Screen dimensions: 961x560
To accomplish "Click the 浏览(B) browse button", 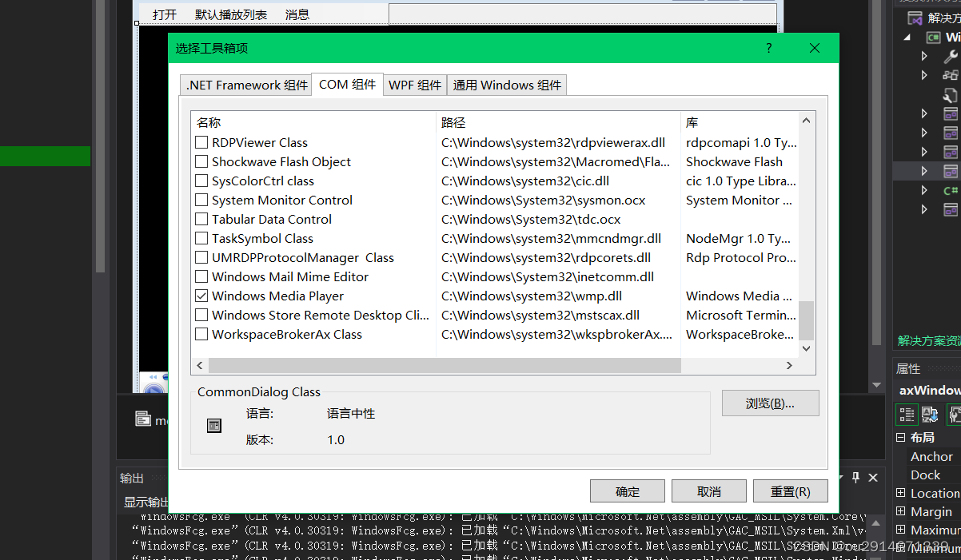I will tap(770, 403).
